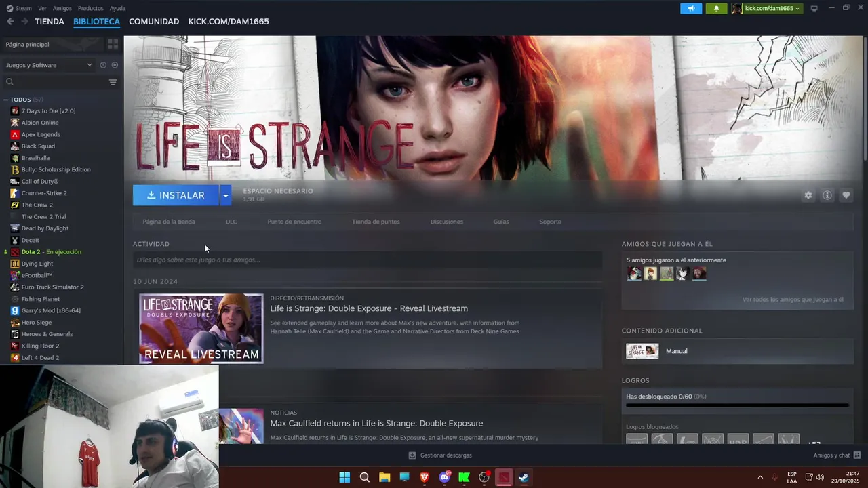The height and width of the screenshot is (488, 868).
Task: Open the Ayuda menu
Action: (117, 8)
